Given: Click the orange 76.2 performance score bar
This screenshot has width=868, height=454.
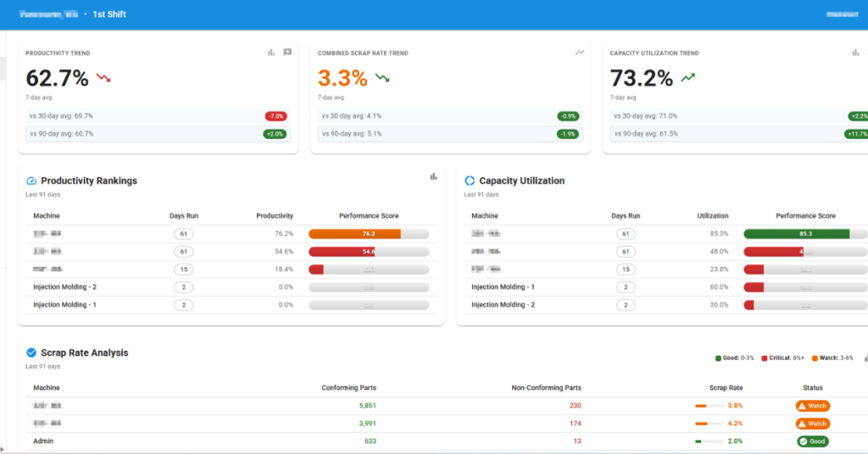Looking at the screenshot, I should click(x=354, y=234).
